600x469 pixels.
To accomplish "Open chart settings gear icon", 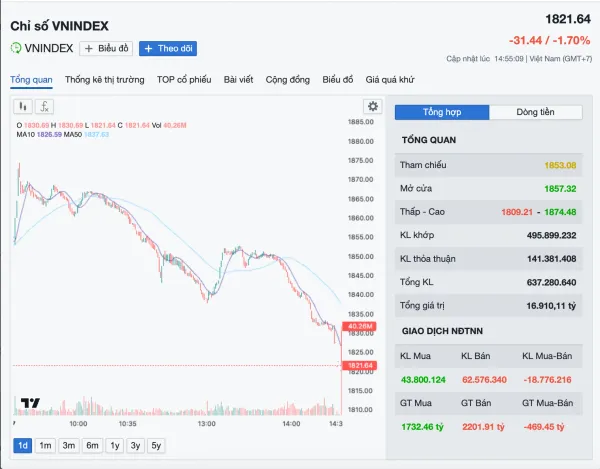I will point(373,106).
